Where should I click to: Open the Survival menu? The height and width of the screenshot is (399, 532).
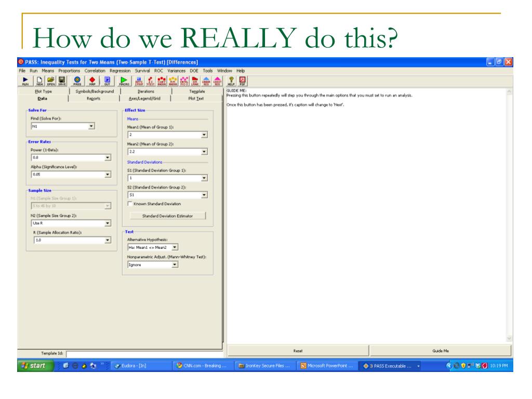pos(142,71)
